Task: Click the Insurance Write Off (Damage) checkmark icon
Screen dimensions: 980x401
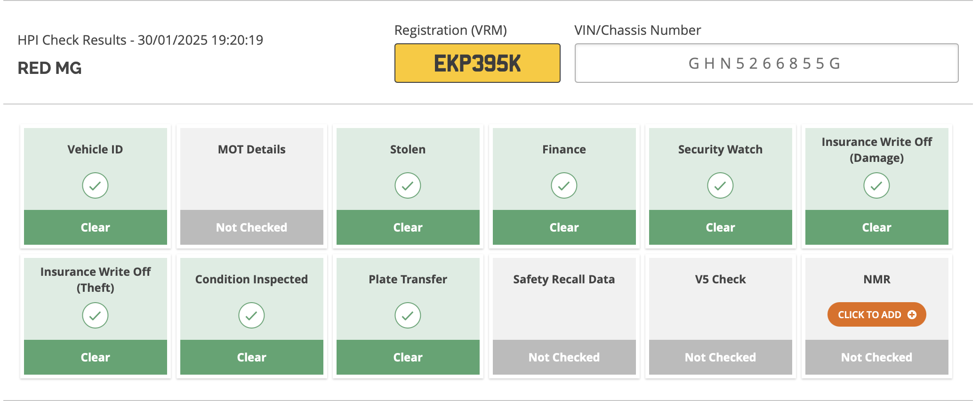Action: [876, 185]
